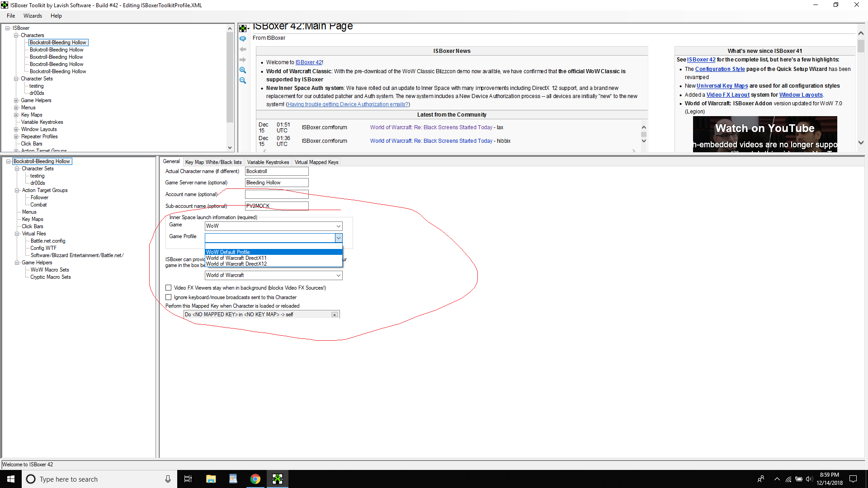Collapse Action Target Groups in lower tree

[17, 190]
